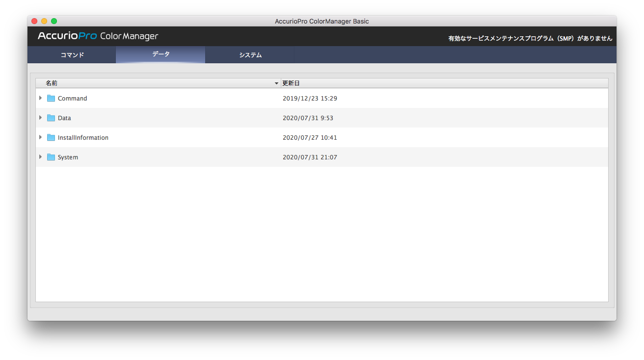Click the Command folder icon

51,98
